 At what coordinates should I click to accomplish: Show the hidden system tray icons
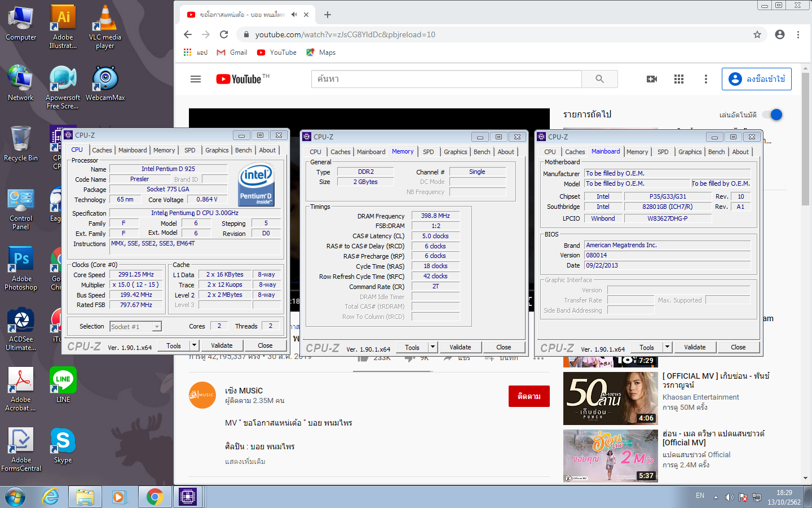tap(716, 497)
